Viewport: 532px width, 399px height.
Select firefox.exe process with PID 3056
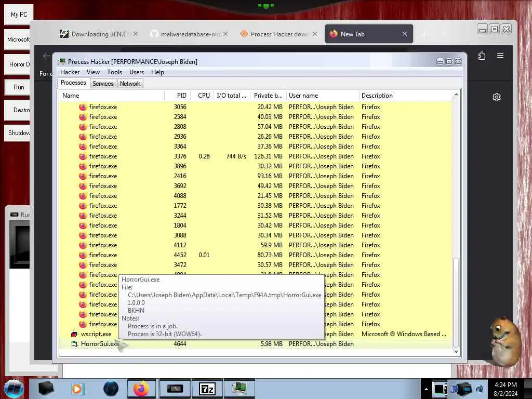point(256,107)
